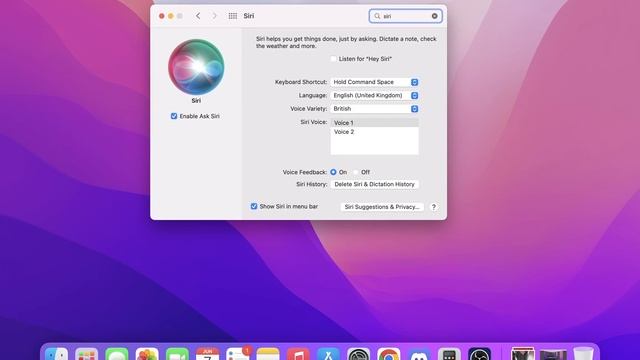Open System Preferences icon in the Dock
Screen dimensions: 640x360
pos(358,354)
